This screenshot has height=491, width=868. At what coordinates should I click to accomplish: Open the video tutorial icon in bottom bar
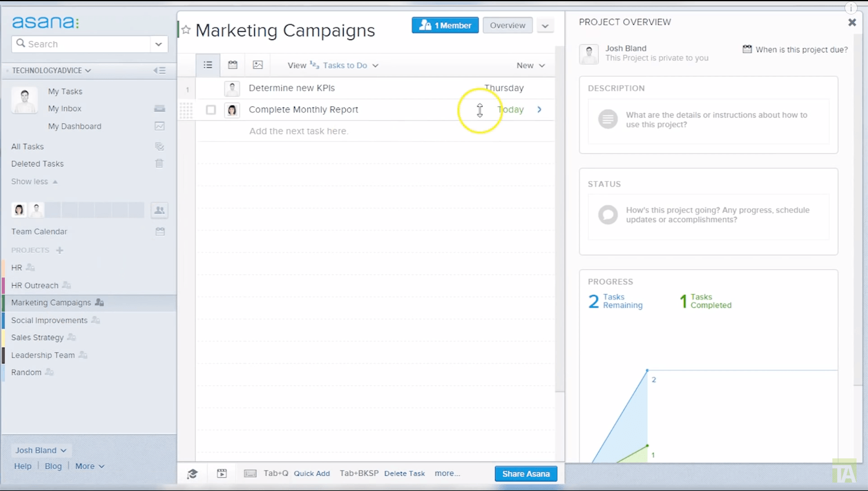(x=222, y=474)
